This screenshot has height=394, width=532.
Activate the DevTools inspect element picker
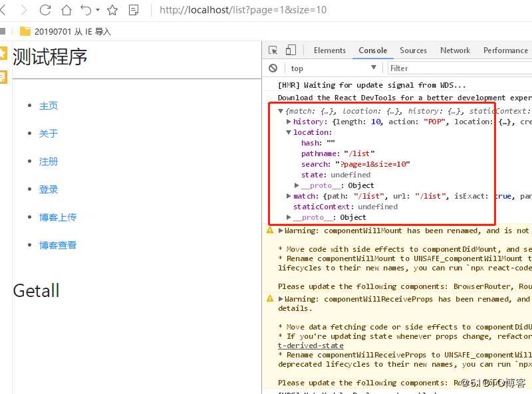coord(273,50)
